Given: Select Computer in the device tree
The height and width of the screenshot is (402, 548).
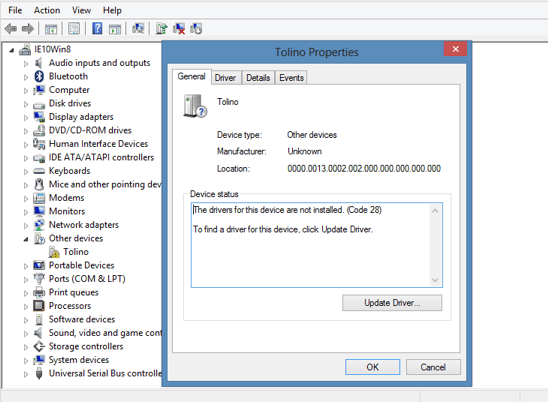Looking at the screenshot, I should pyautogui.click(x=69, y=90).
